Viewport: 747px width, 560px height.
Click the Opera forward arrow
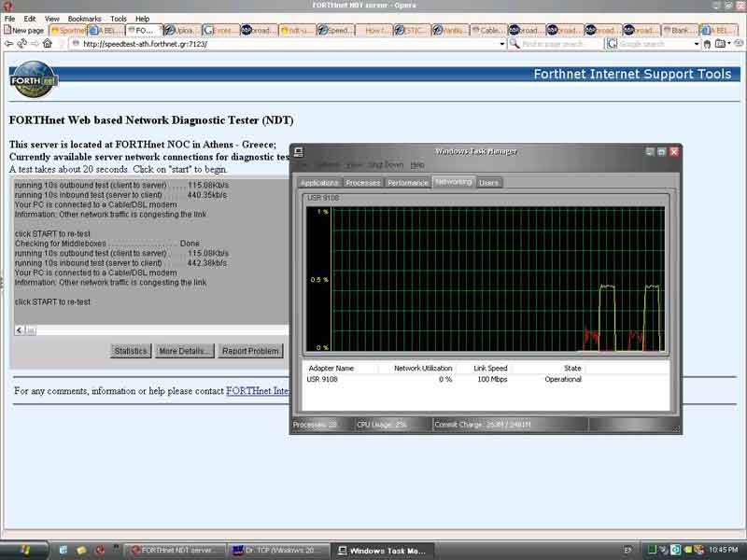click(x=35, y=44)
